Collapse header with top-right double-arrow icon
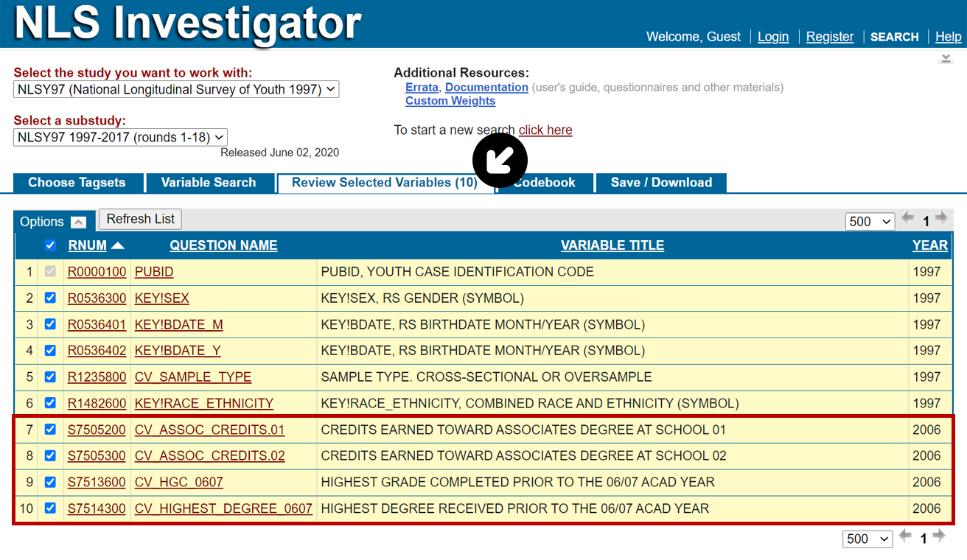Image resolution: width=967 pixels, height=560 pixels. pos(946,59)
